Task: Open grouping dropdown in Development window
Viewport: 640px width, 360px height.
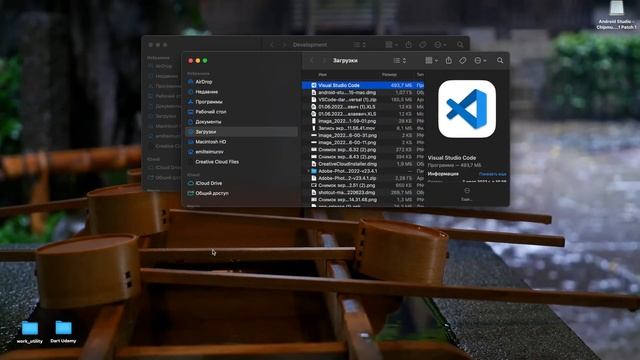Action: click(x=392, y=44)
